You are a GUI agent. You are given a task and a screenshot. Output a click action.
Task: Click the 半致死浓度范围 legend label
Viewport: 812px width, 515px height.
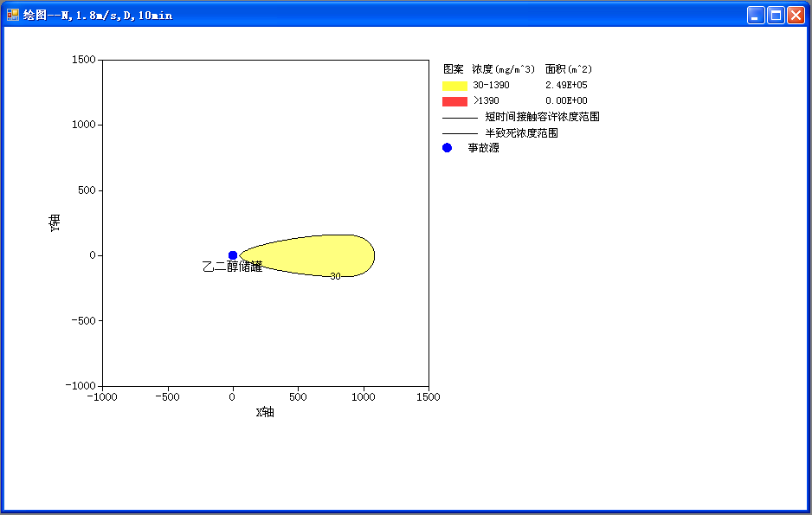tap(521, 133)
